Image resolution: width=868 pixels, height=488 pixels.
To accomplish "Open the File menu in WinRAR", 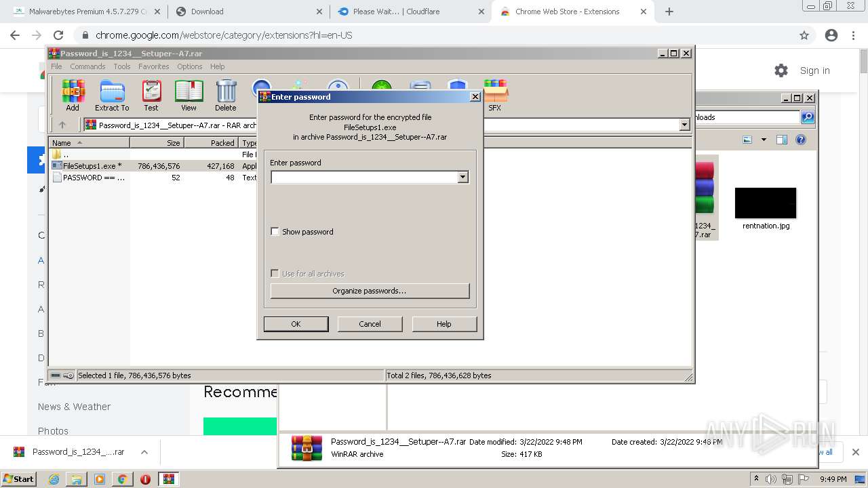I will (x=56, y=66).
